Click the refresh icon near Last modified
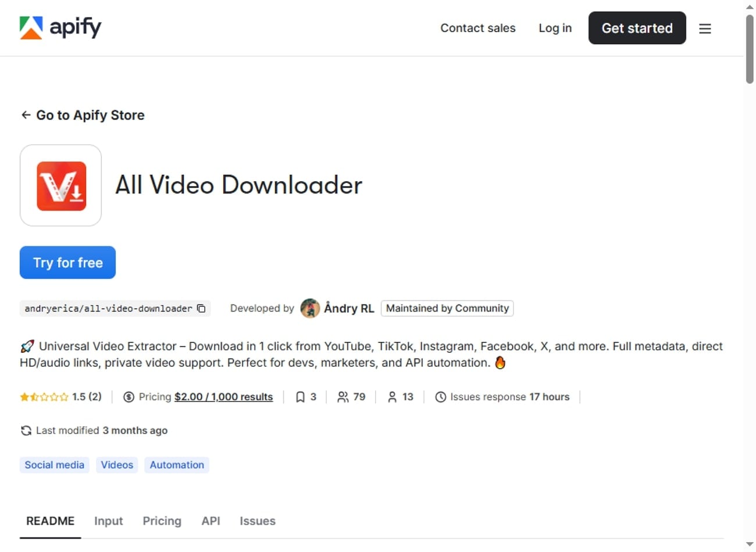The height and width of the screenshot is (552, 756). click(x=26, y=431)
